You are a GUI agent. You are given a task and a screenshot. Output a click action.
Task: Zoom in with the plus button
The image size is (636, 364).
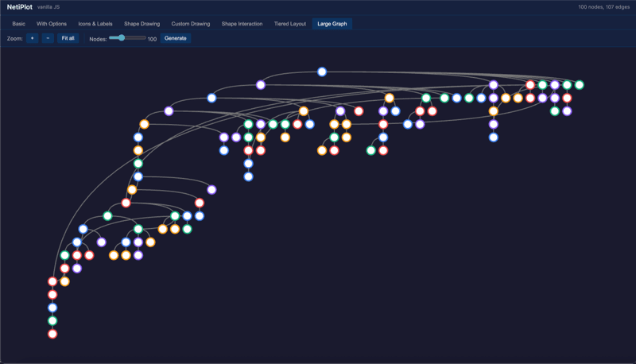32,38
